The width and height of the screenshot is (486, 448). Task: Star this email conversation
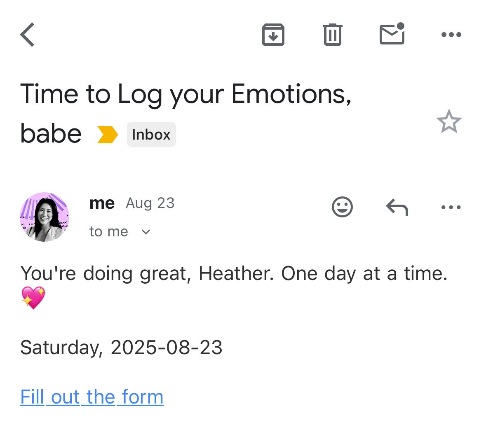pos(449,121)
